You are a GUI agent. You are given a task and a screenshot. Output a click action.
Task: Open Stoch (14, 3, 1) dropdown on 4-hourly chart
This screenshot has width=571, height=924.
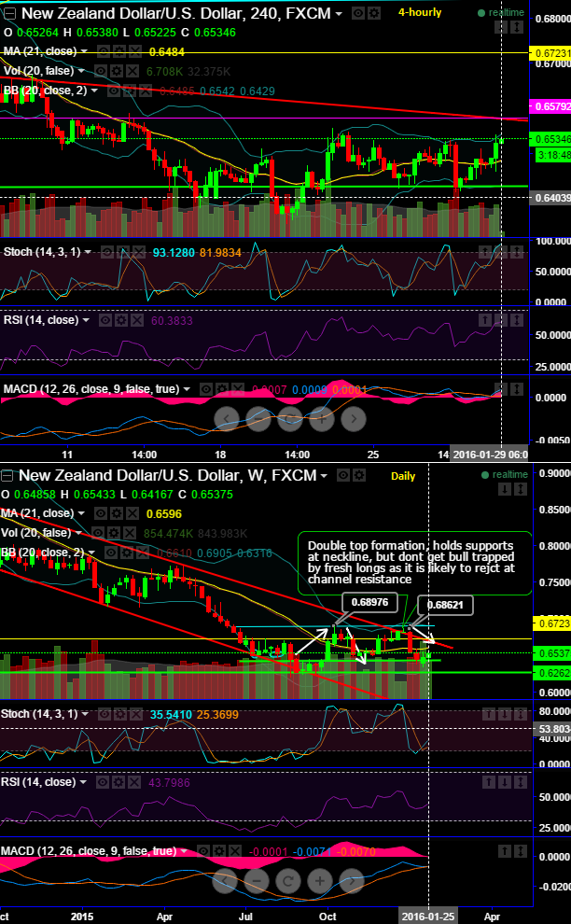[x=88, y=252]
